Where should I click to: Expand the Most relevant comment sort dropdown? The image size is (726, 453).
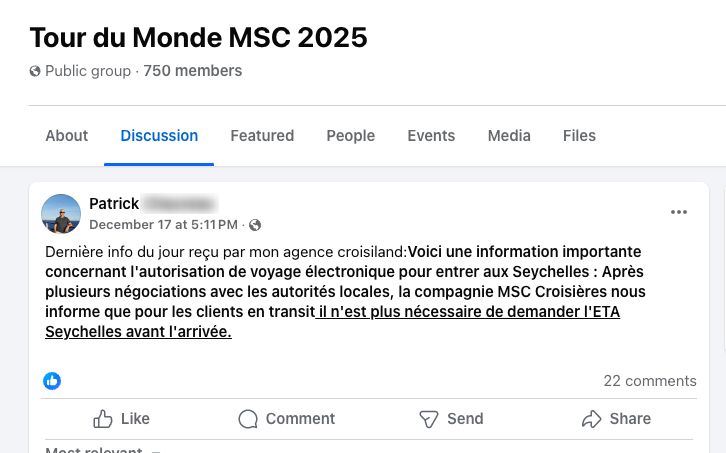click(x=102, y=450)
